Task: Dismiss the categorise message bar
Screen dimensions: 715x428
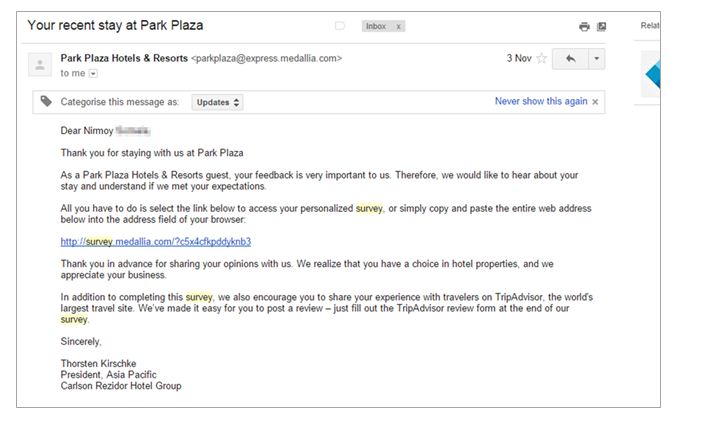Action: coord(595,102)
